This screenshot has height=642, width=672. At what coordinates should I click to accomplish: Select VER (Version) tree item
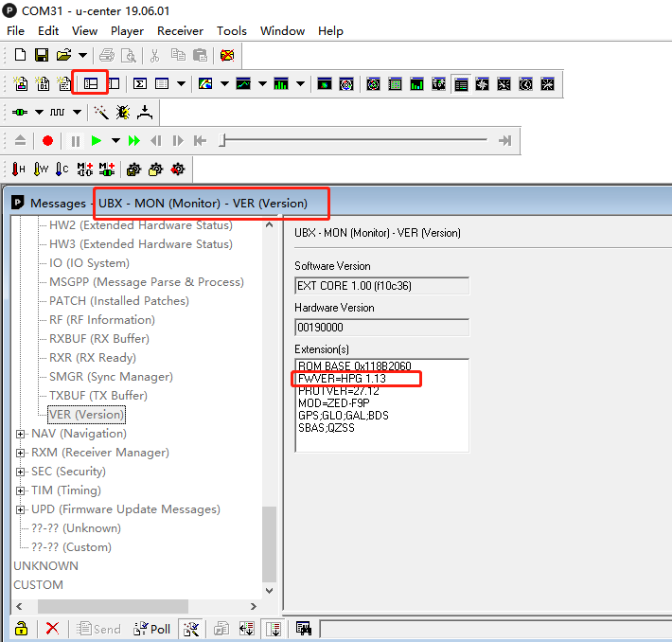86,415
